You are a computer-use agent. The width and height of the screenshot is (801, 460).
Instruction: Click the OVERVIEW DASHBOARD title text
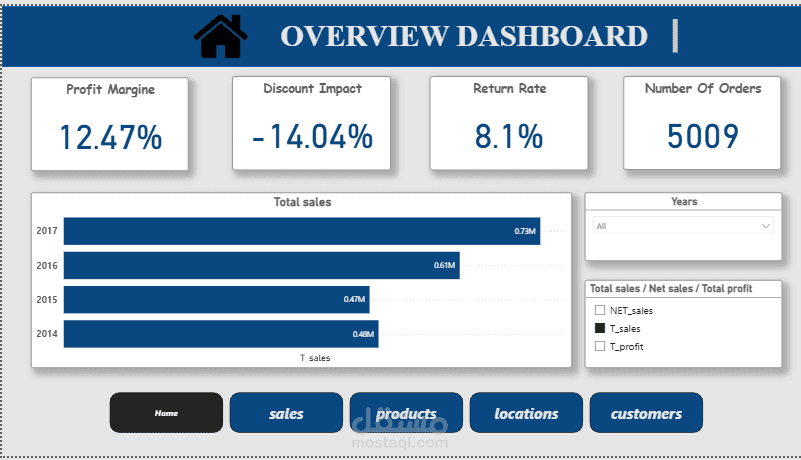coord(464,36)
